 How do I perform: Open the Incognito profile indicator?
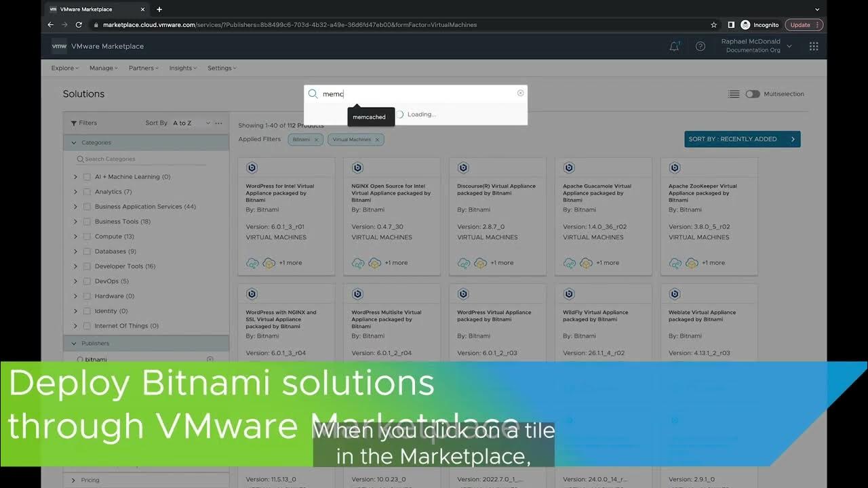click(760, 24)
